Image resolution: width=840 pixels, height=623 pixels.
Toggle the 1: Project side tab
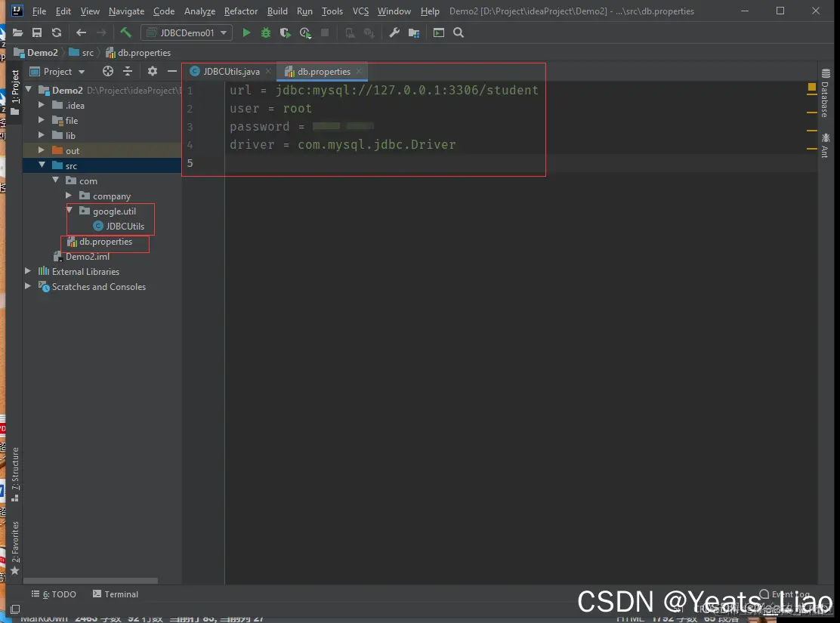click(x=15, y=91)
